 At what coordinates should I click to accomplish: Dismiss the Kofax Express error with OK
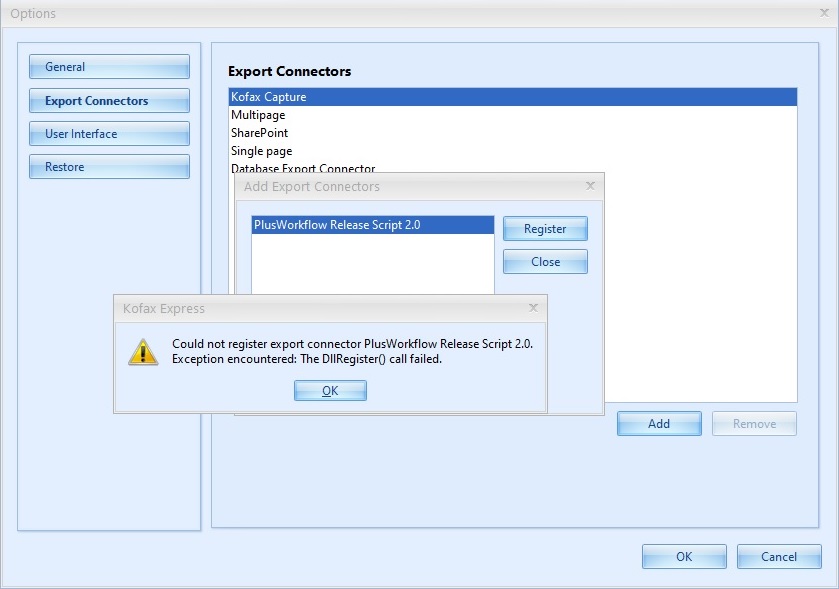tap(330, 391)
